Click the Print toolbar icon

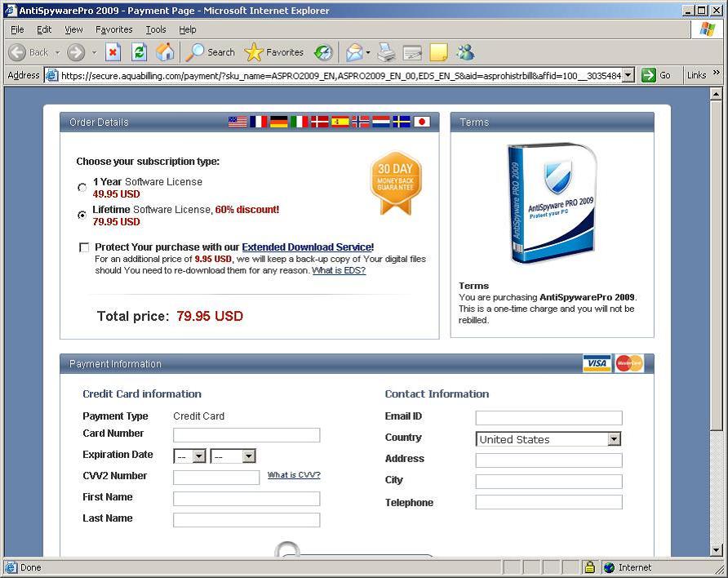pos(386,52)
